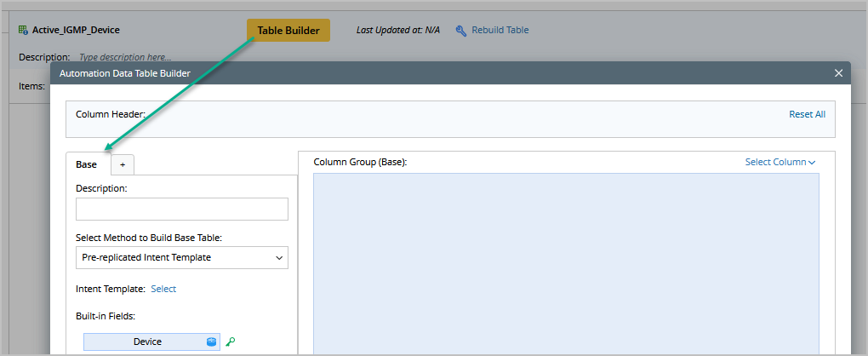Close the Automation Data Table Builder dialog
Screen dimensions: 868x356
(838, 73)
